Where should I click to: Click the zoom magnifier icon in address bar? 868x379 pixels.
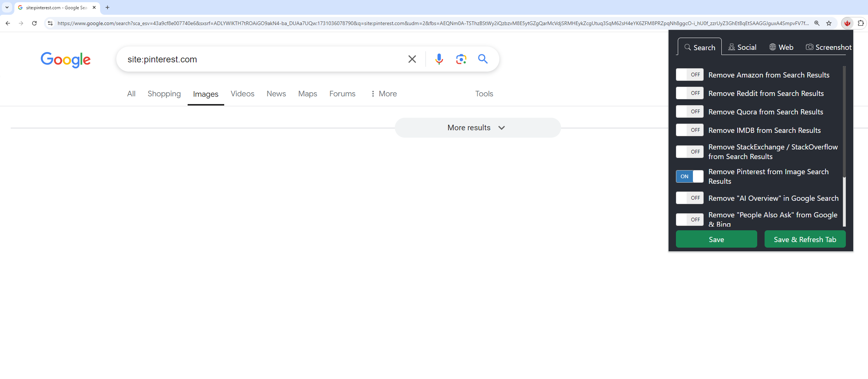pos(817,23)
